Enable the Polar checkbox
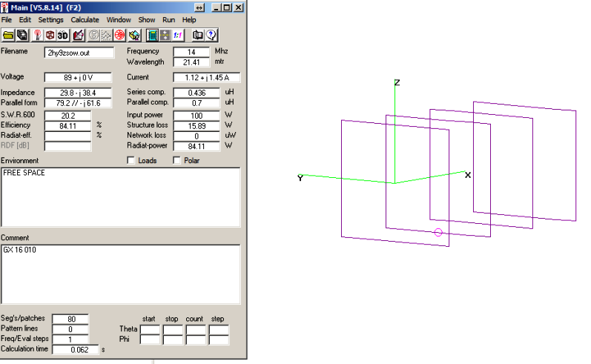Viewport: 591px width, 364px height. pos(176,161)
